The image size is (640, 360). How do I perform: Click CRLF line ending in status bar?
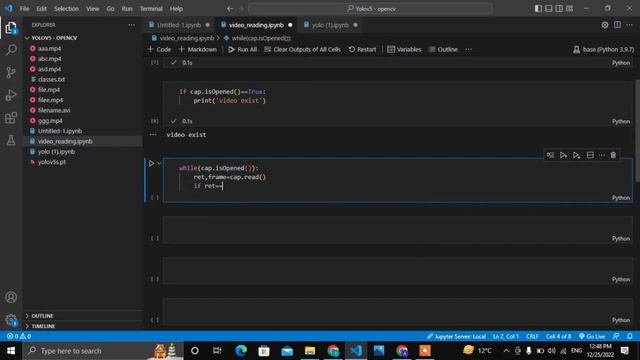click(532, 336)
